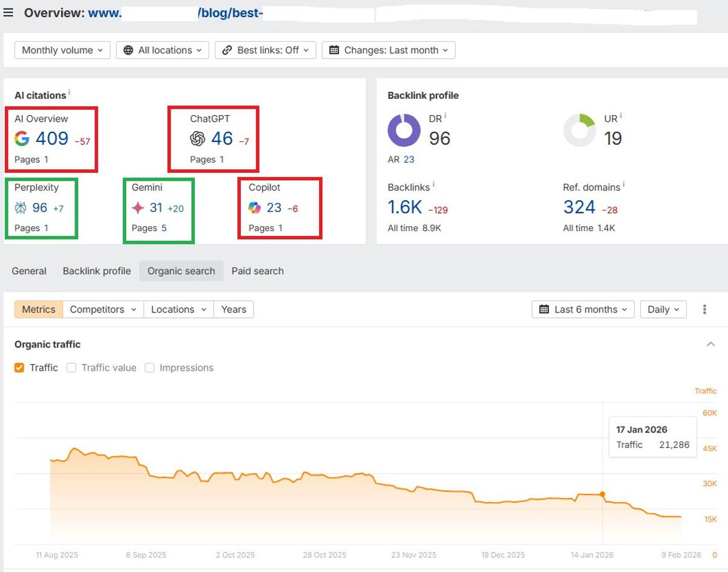Open the Monthly volume dropdown
The height and width of the screenshot is (572, 728).
click(x=61, y=50)
